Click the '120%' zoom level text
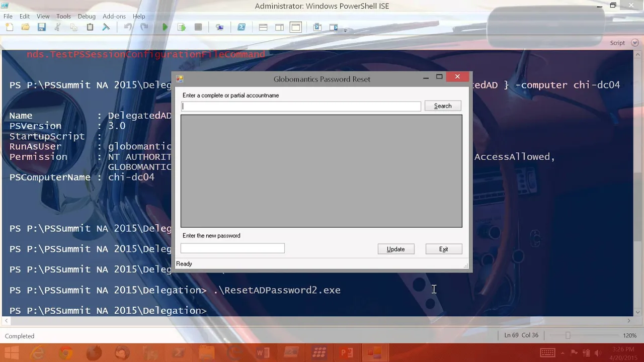 [x=630, y=335]
